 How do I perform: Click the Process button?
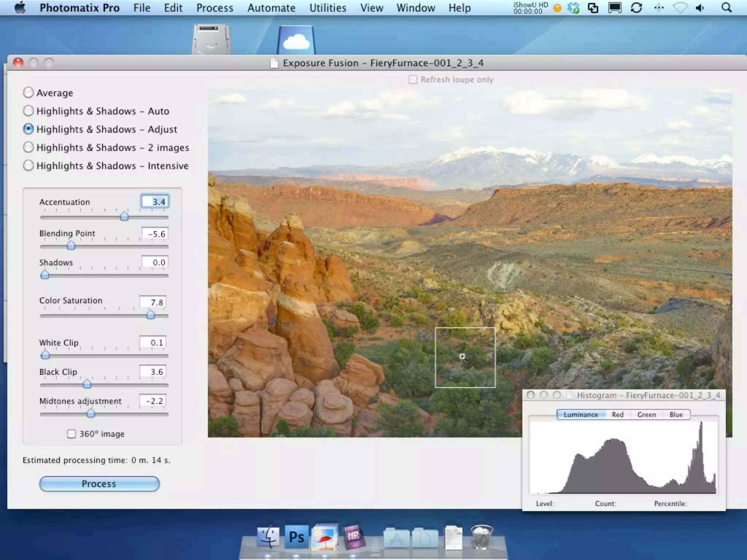point(99,484)
